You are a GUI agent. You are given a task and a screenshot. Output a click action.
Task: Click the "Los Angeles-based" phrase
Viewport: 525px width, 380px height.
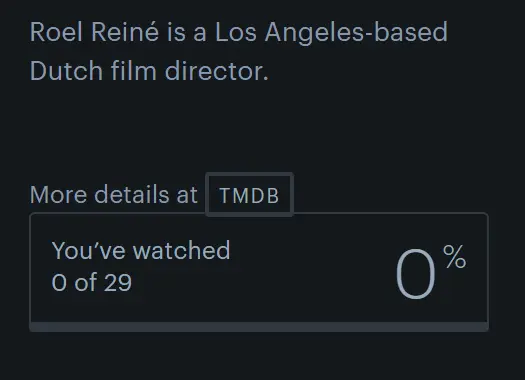tap(331, 33)
